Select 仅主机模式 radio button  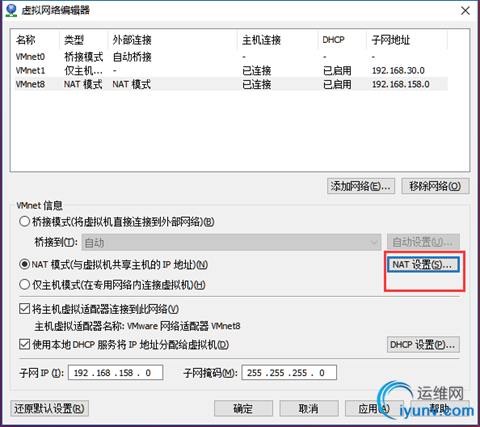[25, 285]
